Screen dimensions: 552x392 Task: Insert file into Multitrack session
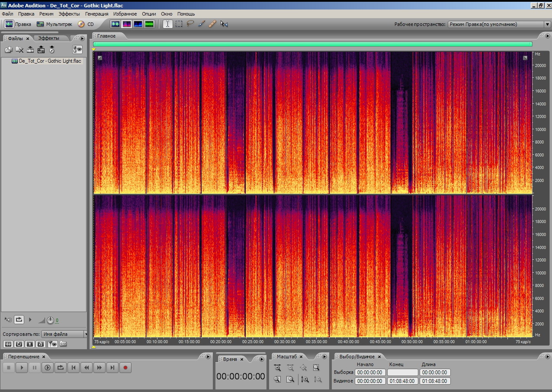point(41,50)
